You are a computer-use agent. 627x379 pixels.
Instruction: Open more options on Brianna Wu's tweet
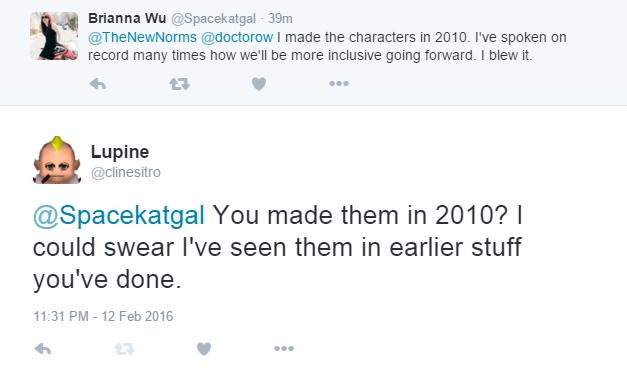tap(339, 84)
